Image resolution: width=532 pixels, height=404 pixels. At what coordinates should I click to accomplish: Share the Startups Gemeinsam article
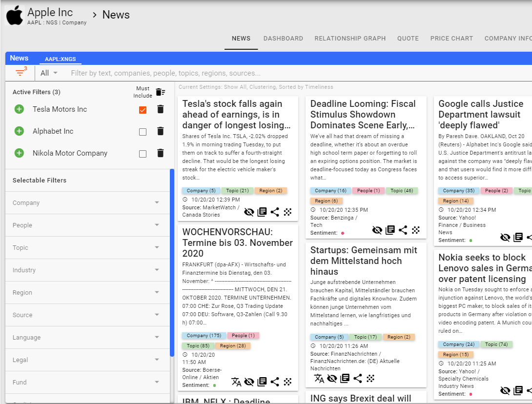tap(358, 378)
